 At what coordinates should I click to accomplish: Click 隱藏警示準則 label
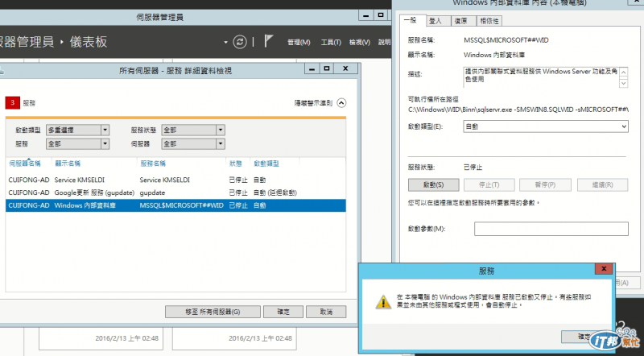[x=313, y=103]
